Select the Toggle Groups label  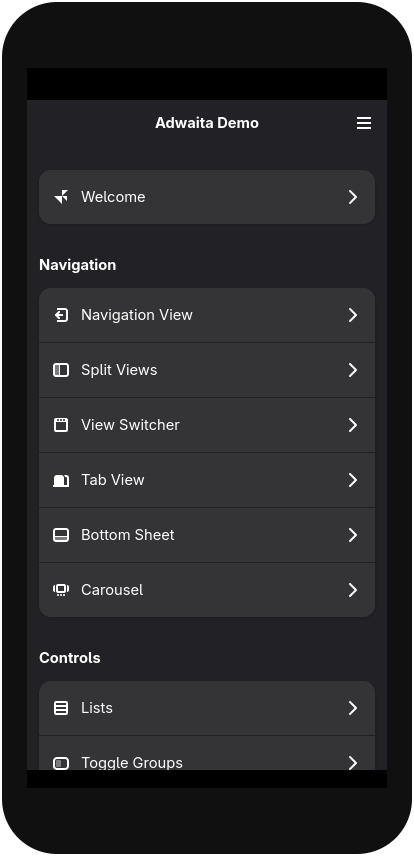pyautogui.click(x=132, y=763)
